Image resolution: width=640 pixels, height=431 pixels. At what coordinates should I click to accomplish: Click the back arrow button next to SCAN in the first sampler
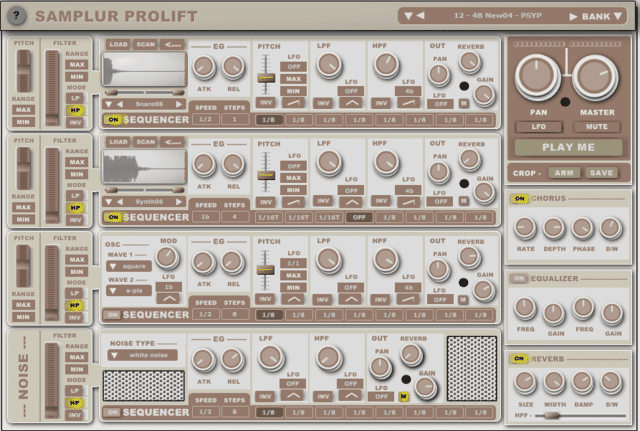click(x=173, y=44)
